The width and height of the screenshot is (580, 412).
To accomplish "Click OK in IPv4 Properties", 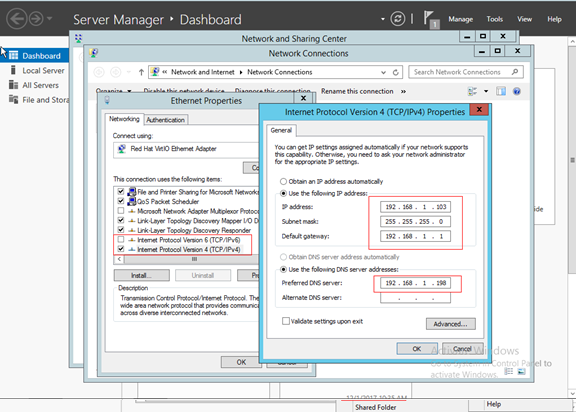I will pos(417,348).
